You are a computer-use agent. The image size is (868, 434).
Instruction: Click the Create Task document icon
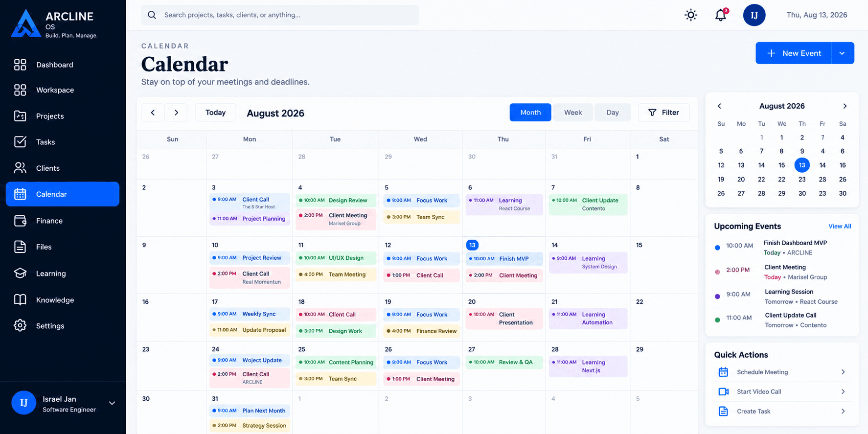[723, 411]
